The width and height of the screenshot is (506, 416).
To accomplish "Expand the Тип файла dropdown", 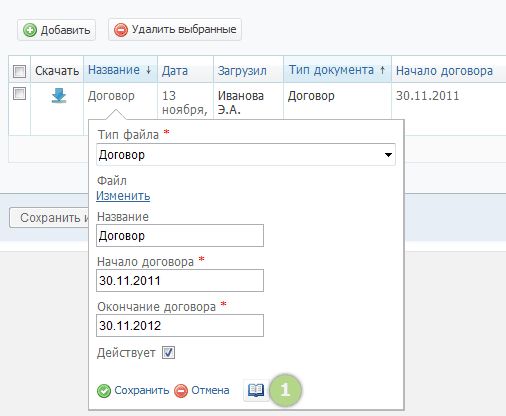I will (x=246, y=155).
